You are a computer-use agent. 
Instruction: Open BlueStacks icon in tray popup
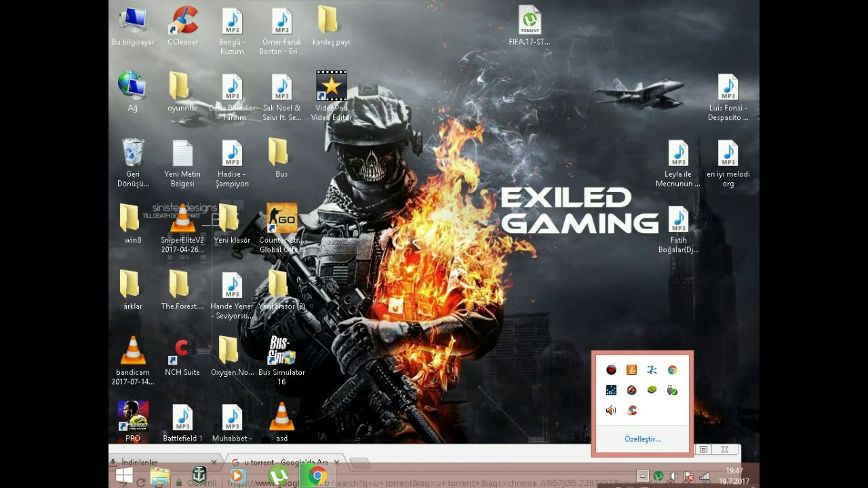pyautogui.click(x=652, y=390)
